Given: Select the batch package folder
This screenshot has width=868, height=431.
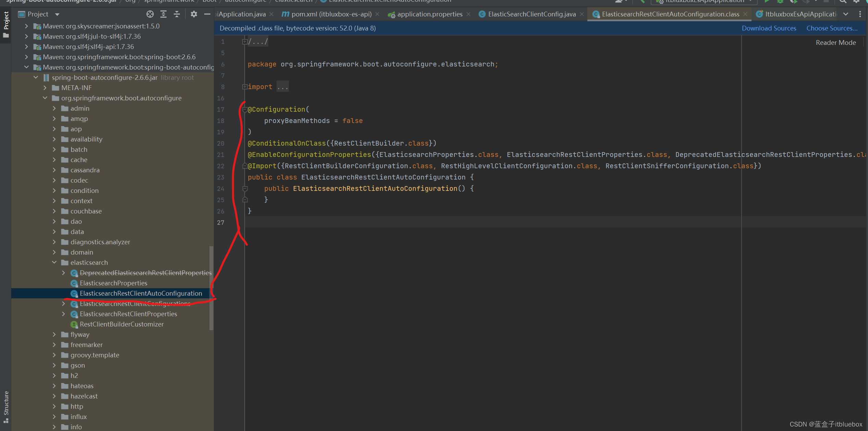Looking at the screenshot, I should click(x=78, y=149).
